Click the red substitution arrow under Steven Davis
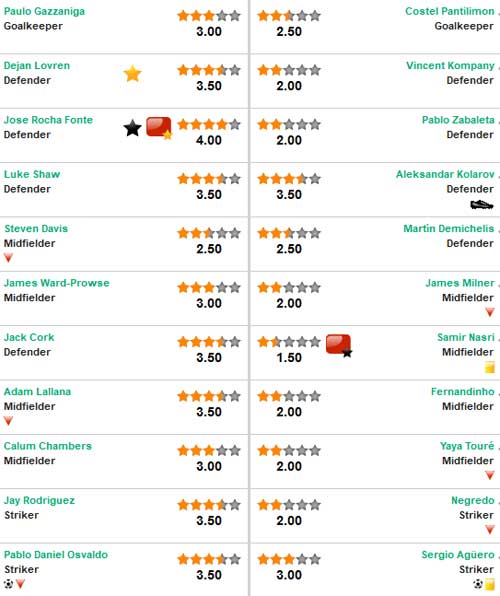Image resolution: width=500 pixels, height=596 pixels. [x=8, y=258]
